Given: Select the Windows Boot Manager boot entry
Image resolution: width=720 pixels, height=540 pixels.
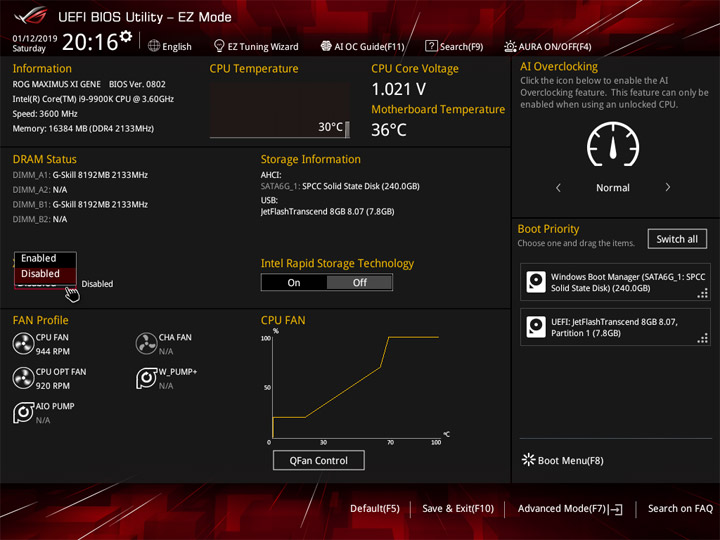Looking at the screenshot, I should [x=615, y=282].
